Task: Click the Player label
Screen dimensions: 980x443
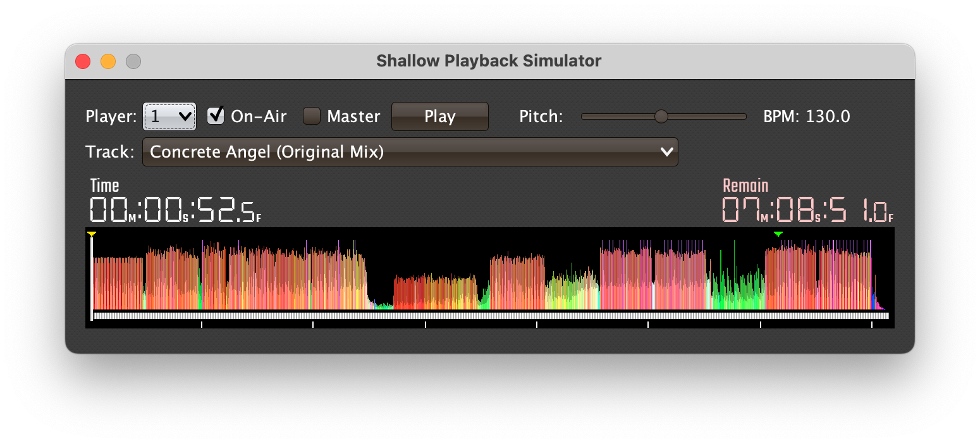Action: pyautogui.click(x=111, y=116)
